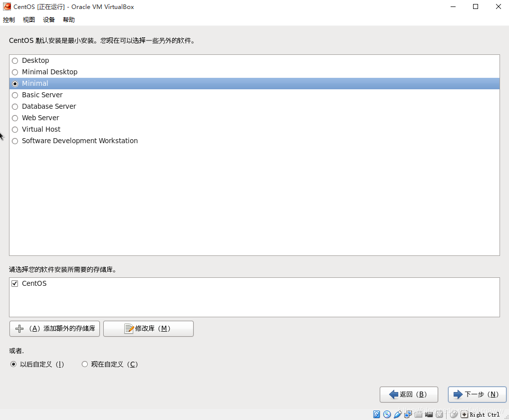Choose the Database Server radio option
The height and width of the screenshot is (420, 509).
(x=15, y=106)
